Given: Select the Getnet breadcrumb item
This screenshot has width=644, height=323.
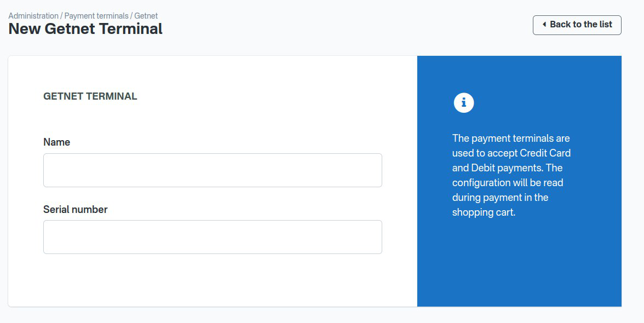Looking at the screenshot, I should click(146, 16).
